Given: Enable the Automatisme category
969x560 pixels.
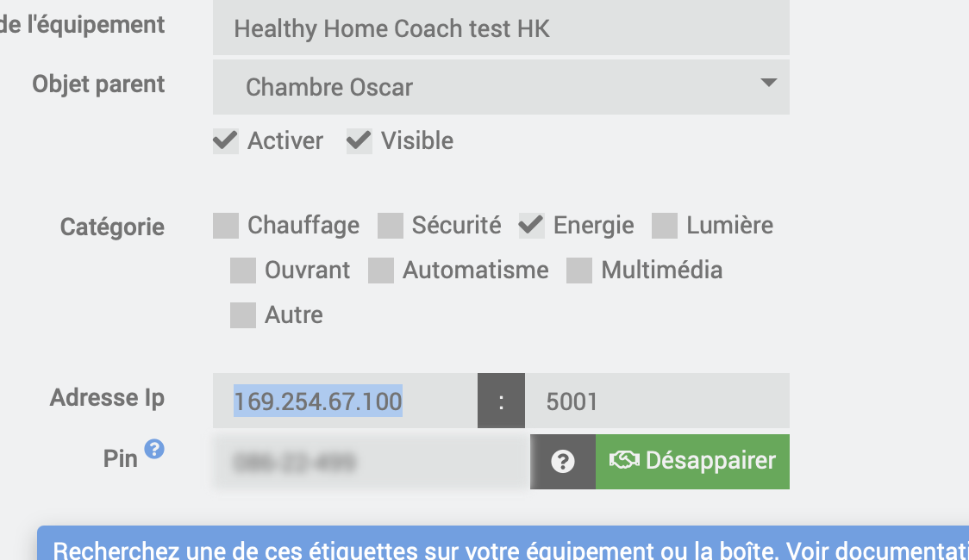Looking at the screenshot, I should point(381,271).
